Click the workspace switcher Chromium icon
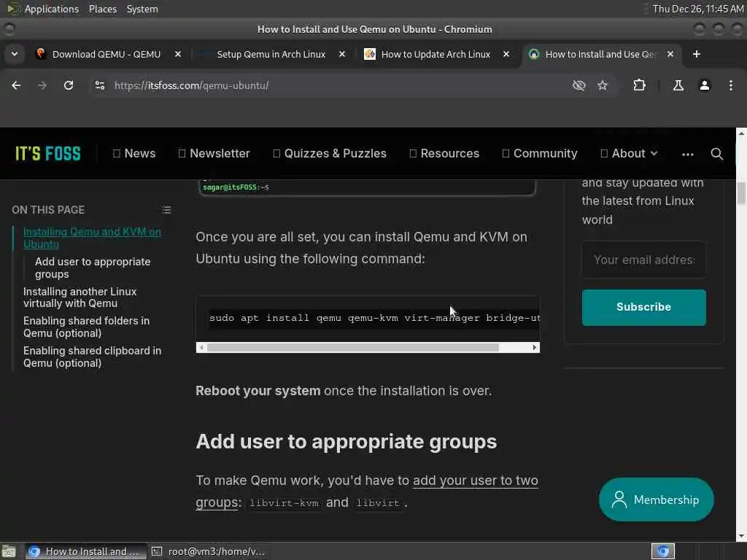This screenshot has height=560, width=747. tap(662, 551)
